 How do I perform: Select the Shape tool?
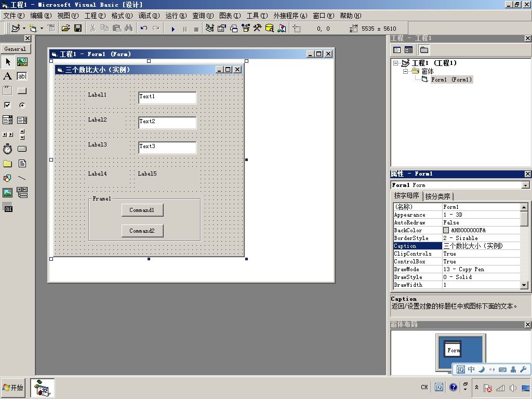point(7,178)
